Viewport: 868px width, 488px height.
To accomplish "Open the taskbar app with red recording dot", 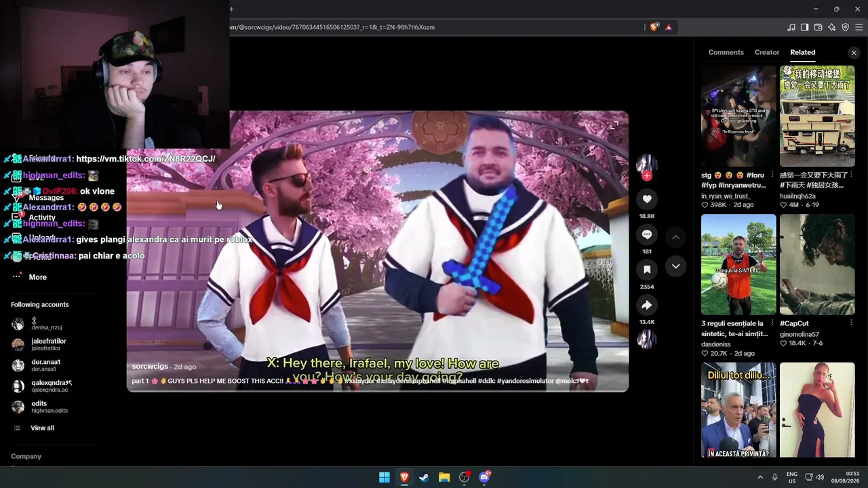I will (464, 477).
